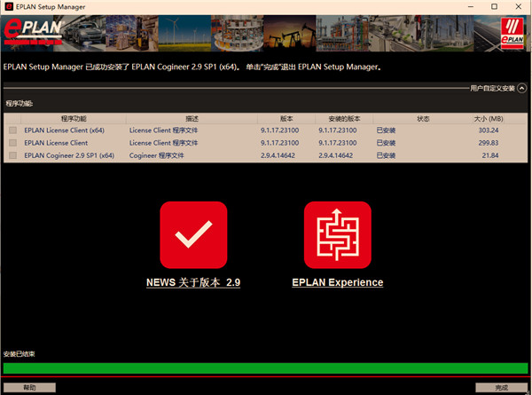The width and height of the screenshot is (532, 395).
Task: Click the 安装的版本 column header
Action: [x=344, y=119]
